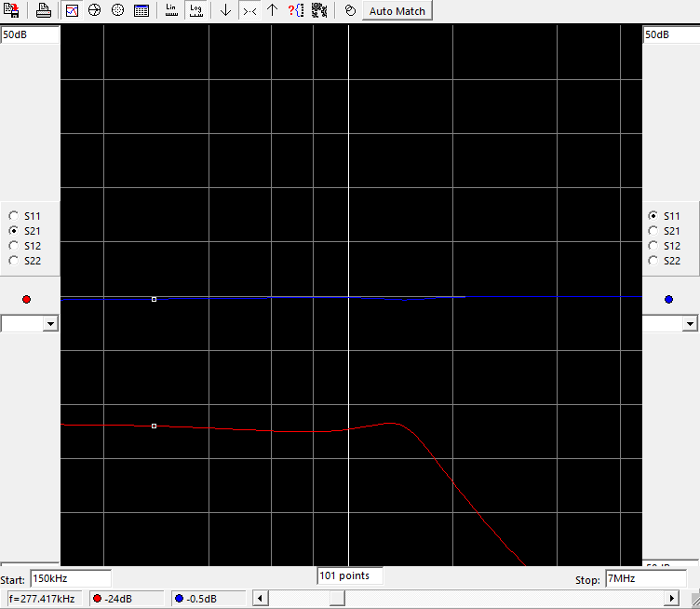The image size is (700, 609).
Task: Click the horizontal scrollbar right arrow
Action: point(671,598)
